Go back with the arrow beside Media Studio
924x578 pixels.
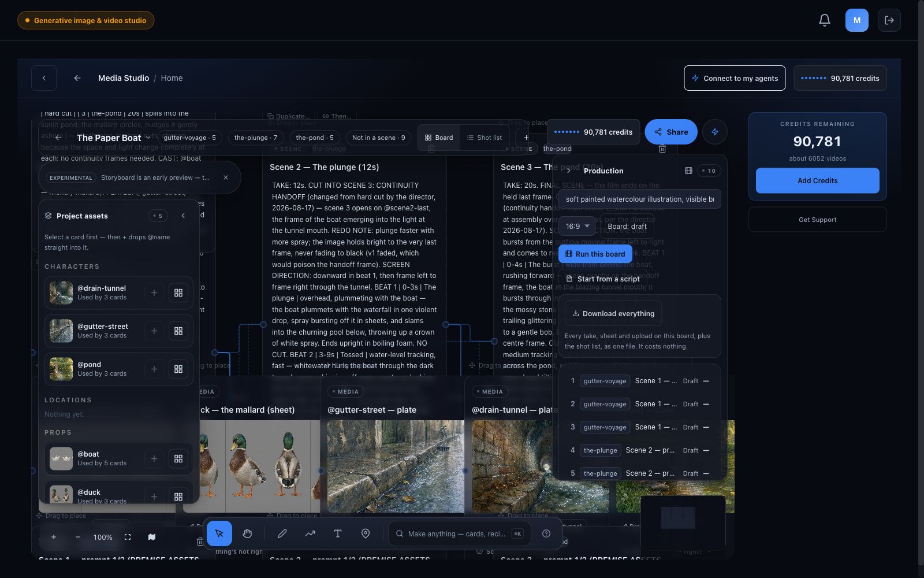[x=77, y=78]
